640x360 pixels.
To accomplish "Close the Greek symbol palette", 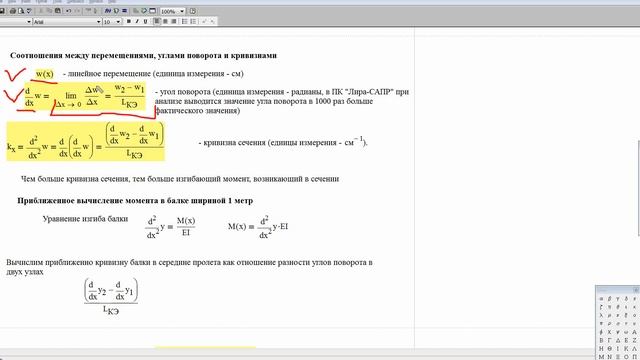I will pos(637,290).
